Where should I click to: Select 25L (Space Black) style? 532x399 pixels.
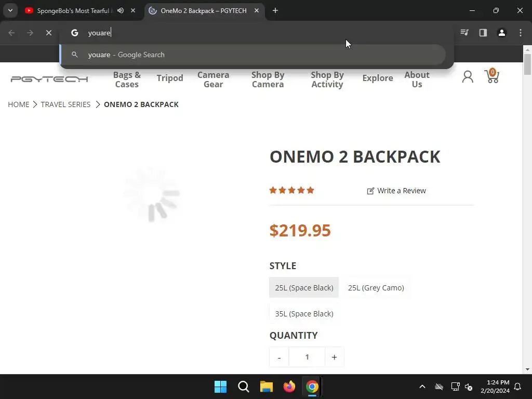[x=304, y=287]
